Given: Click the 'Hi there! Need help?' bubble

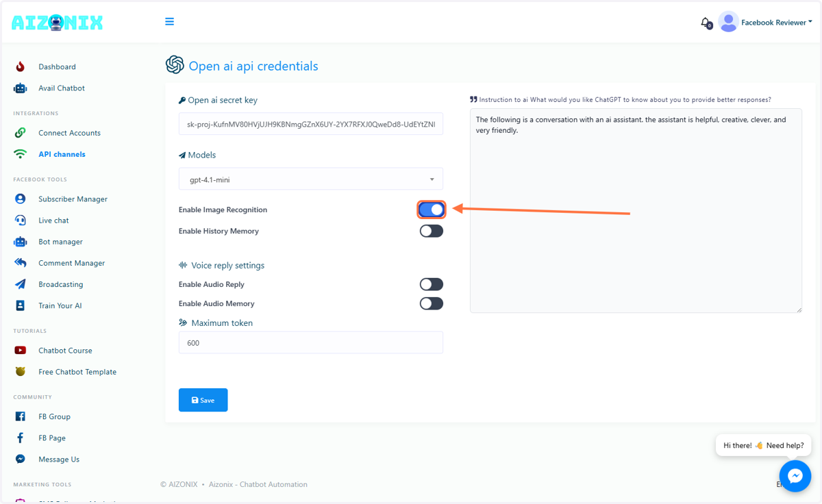Looking at the screenshot, I should 763,445.
